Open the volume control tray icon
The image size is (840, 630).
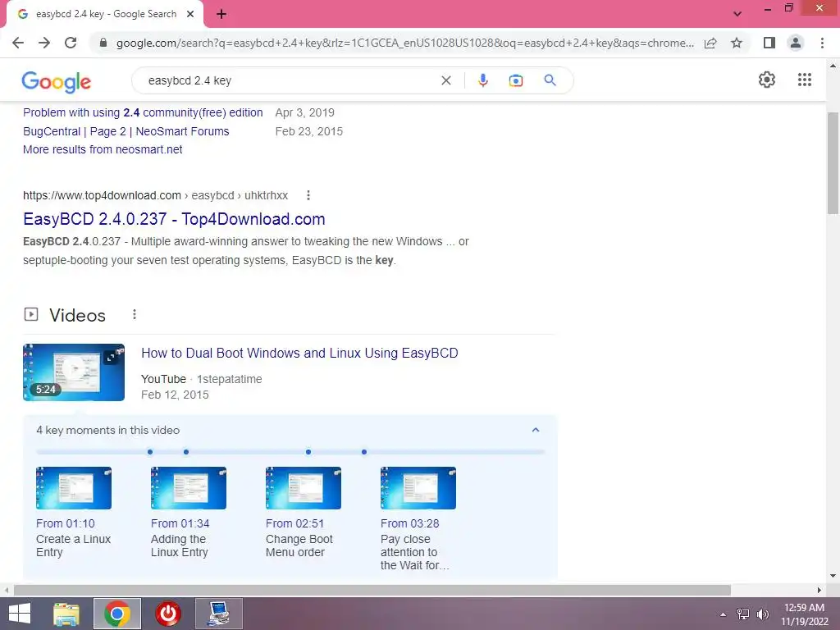point(762,614)
